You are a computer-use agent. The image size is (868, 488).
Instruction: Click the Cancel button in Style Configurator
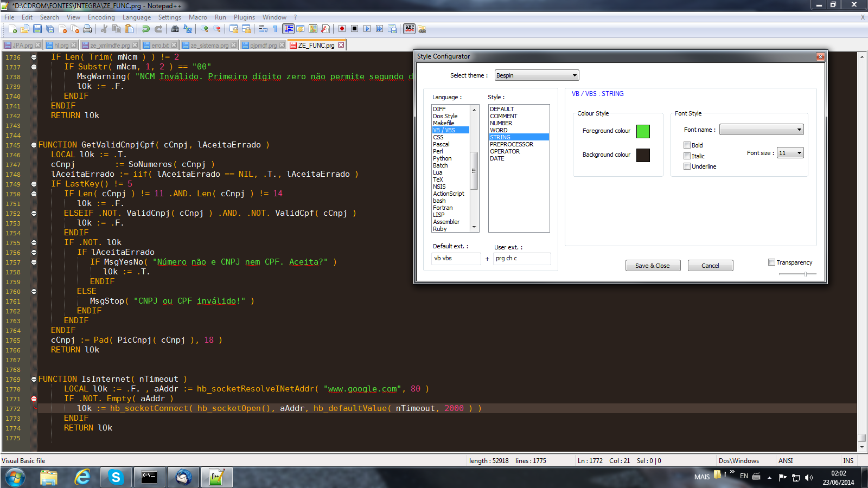click(710, 266)
